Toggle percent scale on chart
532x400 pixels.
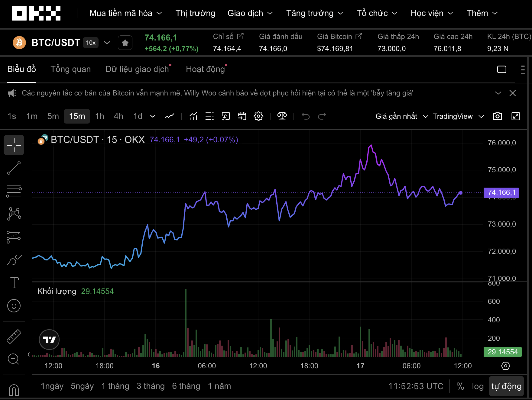click(x=460, y=386)
